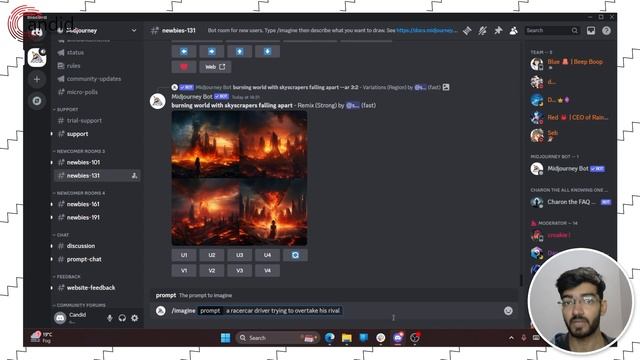The image size is (640, 360).
Task: Create variations with V1 button
Action: (x=184, y=271)
